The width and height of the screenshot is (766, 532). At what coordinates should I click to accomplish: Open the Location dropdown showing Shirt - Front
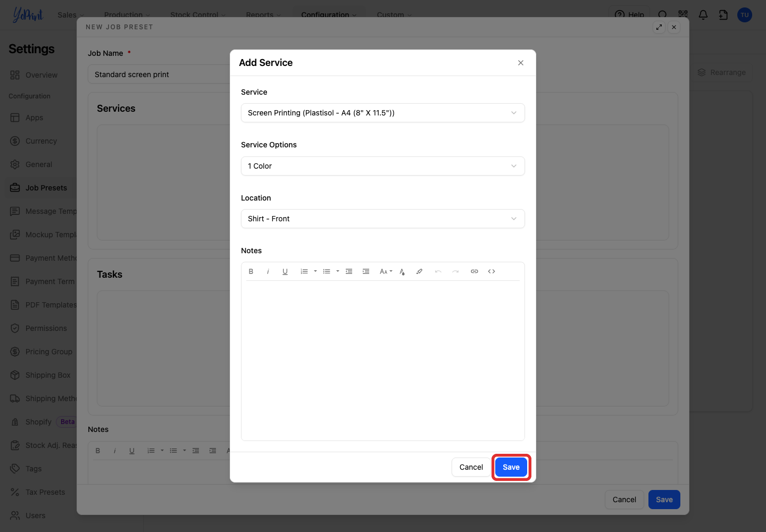tap(383, 219)
